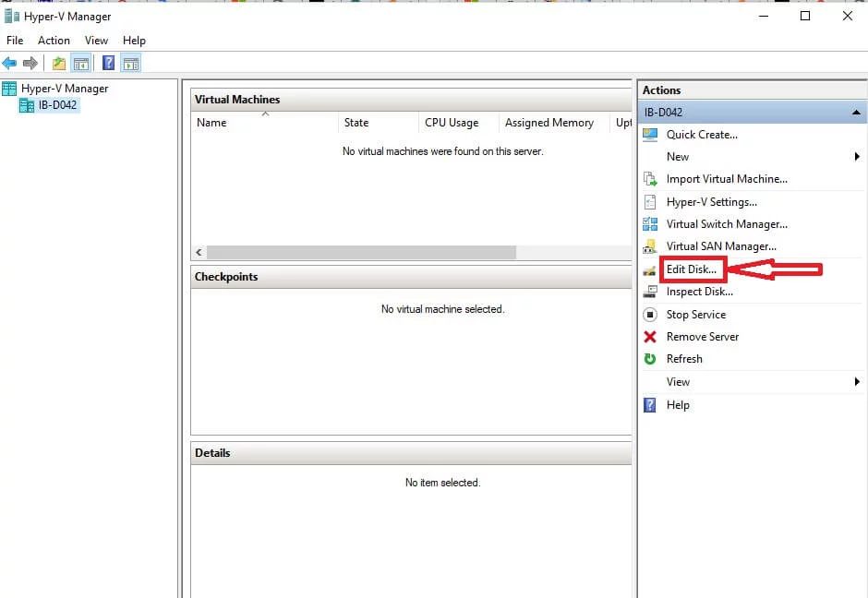
Task: Click the green Refresh icon
Action: [x=650, y=358]
